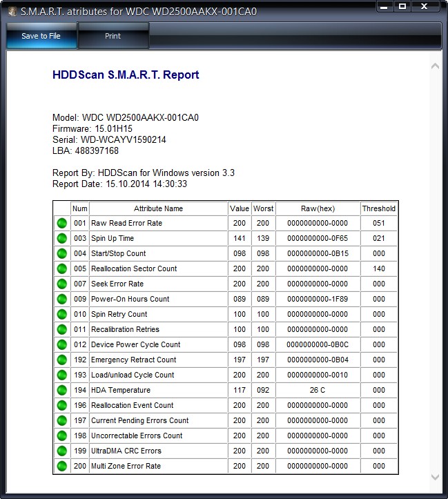Click the Recalibration Retries attribute name
448x499 pixels.
[125, 329]
